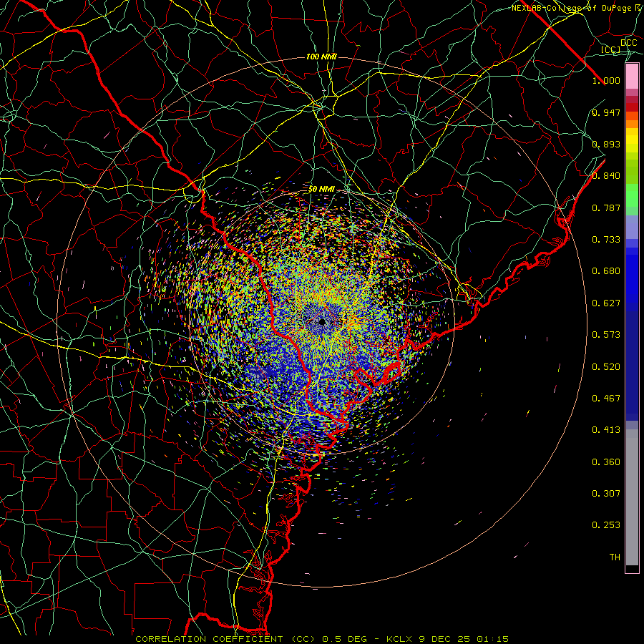Screen dimensions: 644x644
Task: Click the 0.627 scale value
Action: click(x=606, y=303)
